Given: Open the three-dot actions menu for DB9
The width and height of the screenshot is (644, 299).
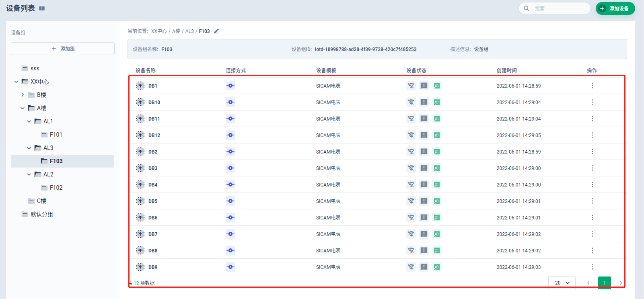Looking at the screenshot, I should [x=592, y=267].
